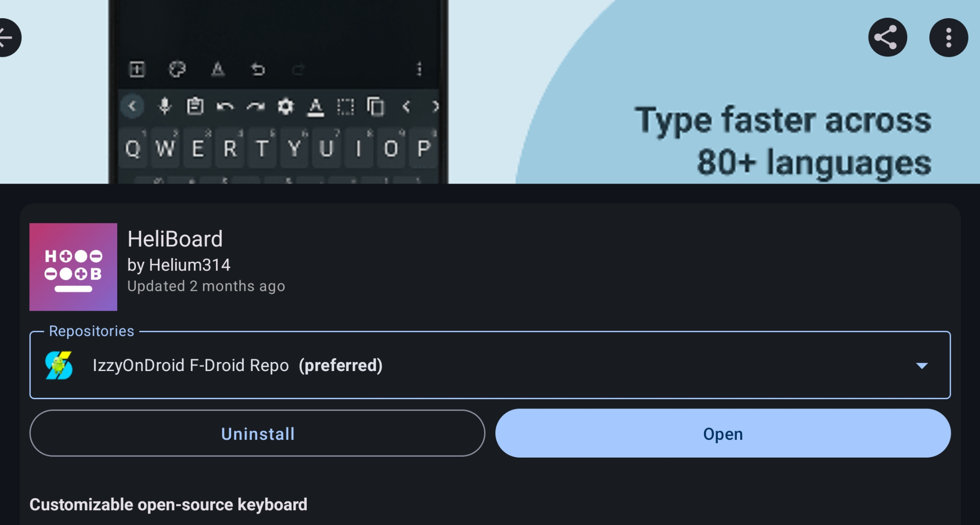Image resolution: width=980 pixels, height=525 pixels.
Task: Open the keyboard's three-dot menu in screenshot
Action: pyautogui.click(x=420, y=69)
